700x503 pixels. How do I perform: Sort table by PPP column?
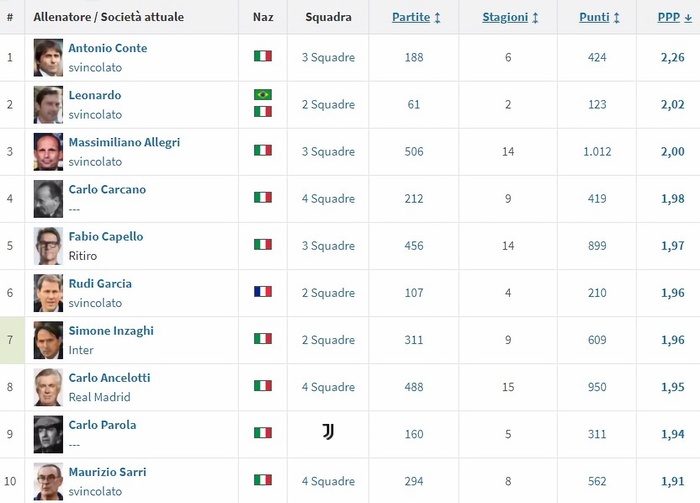[x=675, y=17]
